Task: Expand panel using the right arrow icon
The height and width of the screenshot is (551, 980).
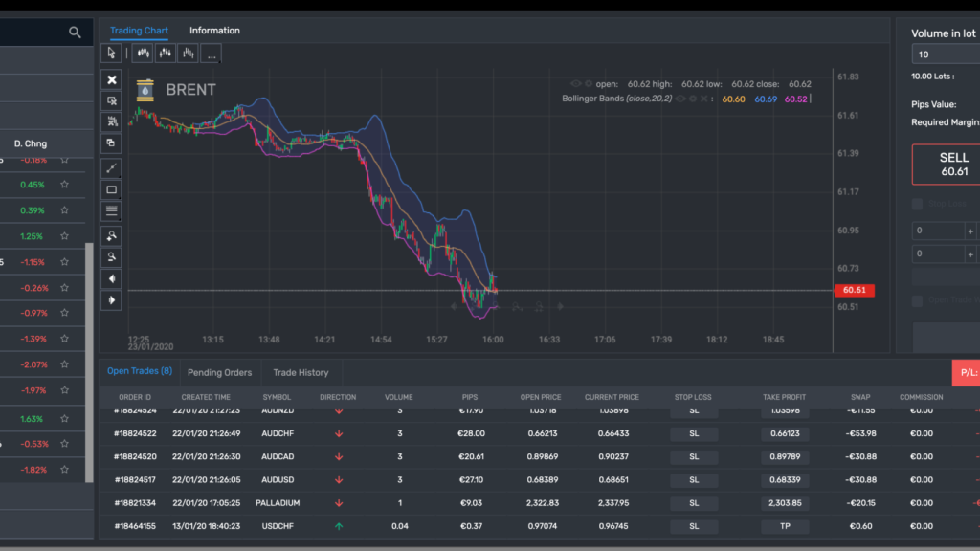Action: (x=111, y=299)
